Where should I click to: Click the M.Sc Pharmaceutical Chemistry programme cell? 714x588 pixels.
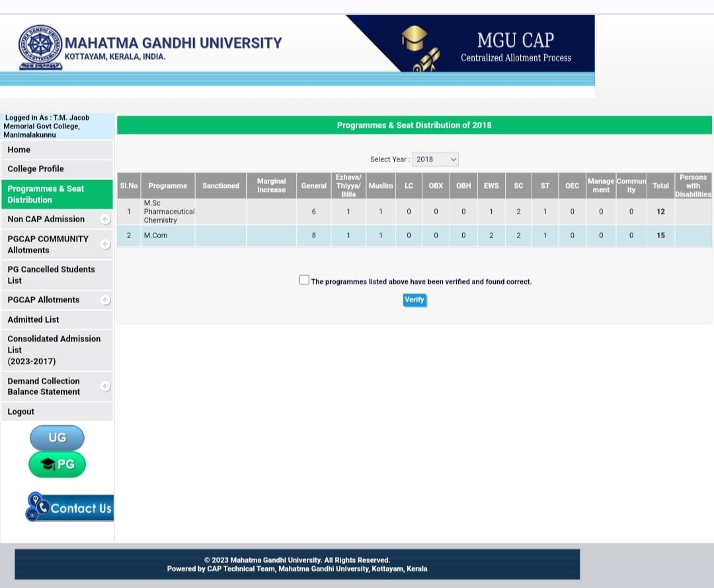point(168,212)
